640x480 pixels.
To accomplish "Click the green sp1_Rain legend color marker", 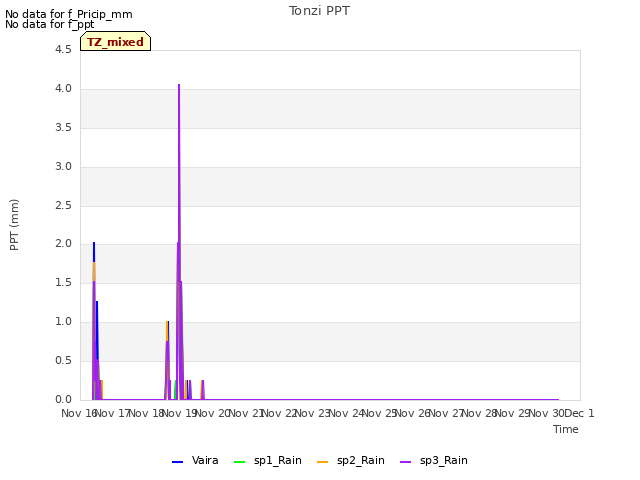I will click(240, 462).
